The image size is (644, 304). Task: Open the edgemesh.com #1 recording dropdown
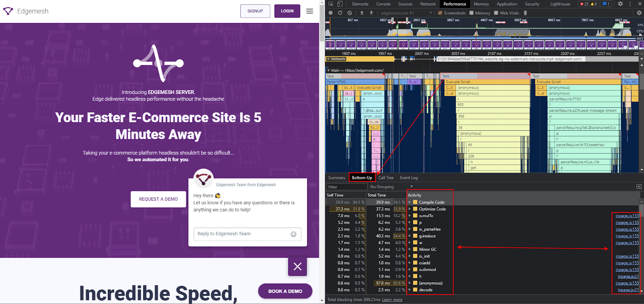(x=407, y=13)
